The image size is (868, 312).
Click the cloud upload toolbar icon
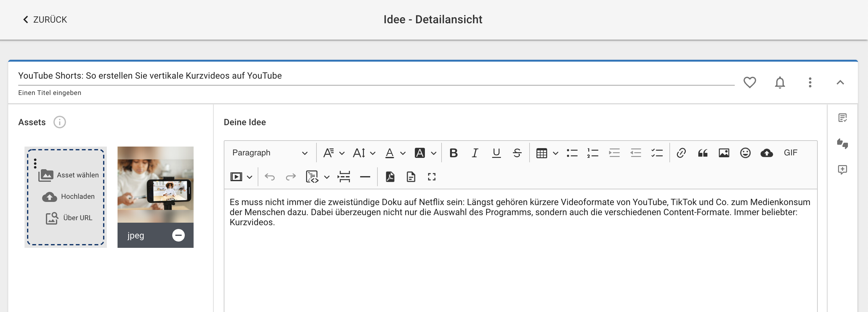coord(766,153)
